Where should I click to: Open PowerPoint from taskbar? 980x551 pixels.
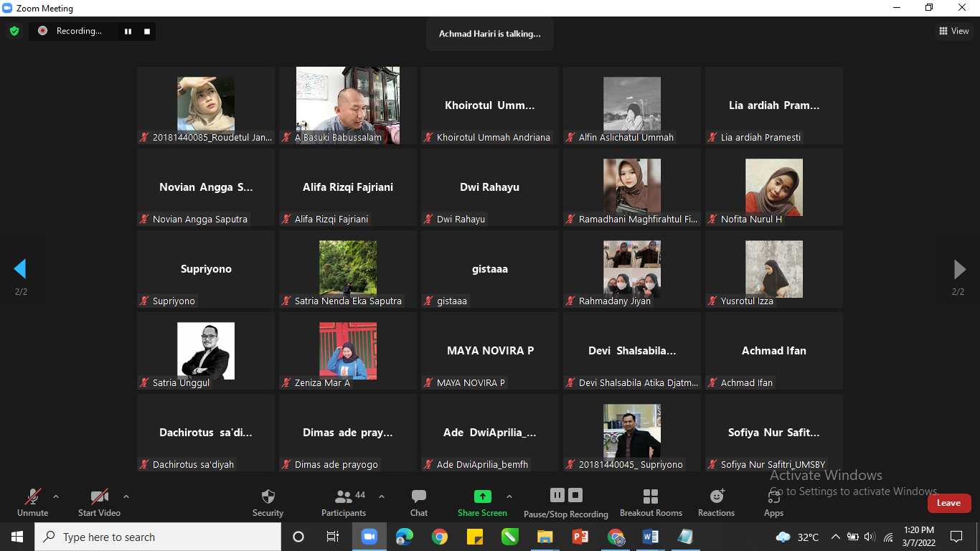click(580, 537)
